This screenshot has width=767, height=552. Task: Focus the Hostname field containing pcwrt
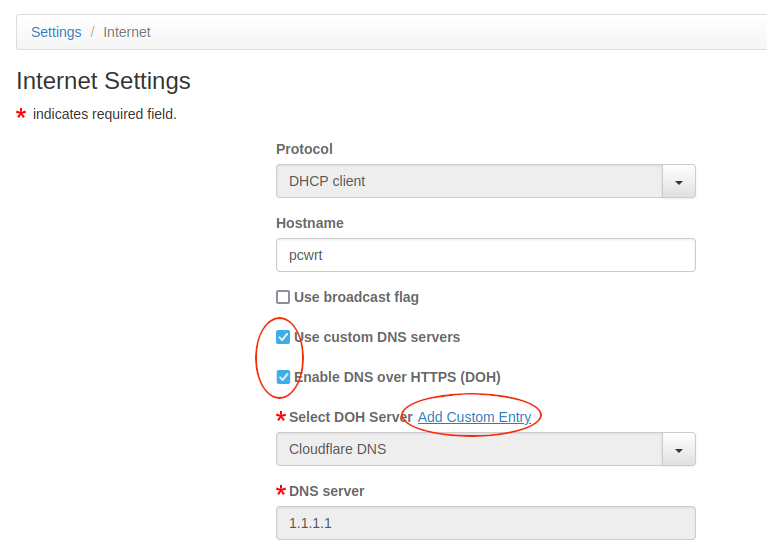coord(485,255)
